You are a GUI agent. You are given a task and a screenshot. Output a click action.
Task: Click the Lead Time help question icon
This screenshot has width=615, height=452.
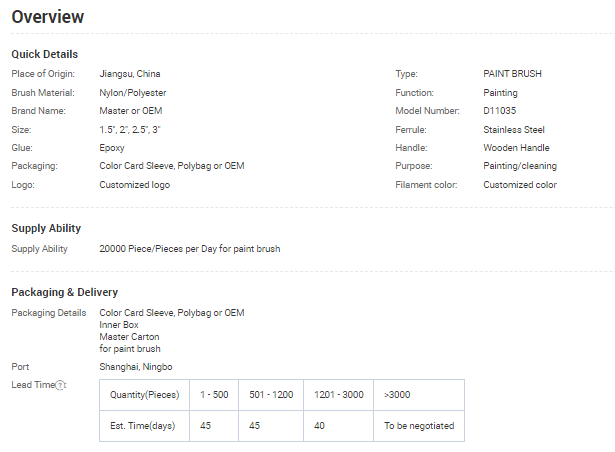click(x=60, y=386)
